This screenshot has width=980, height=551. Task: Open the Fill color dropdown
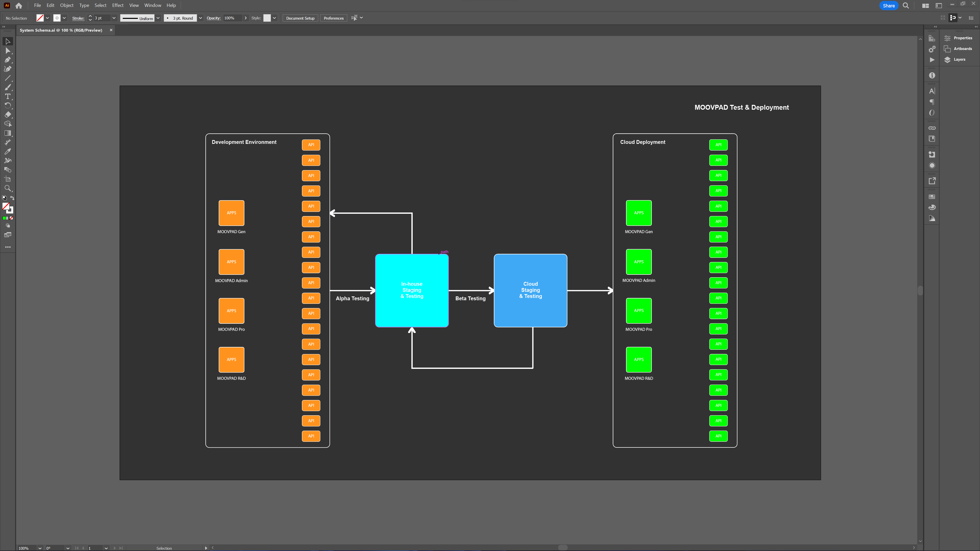tap(47, 18)
